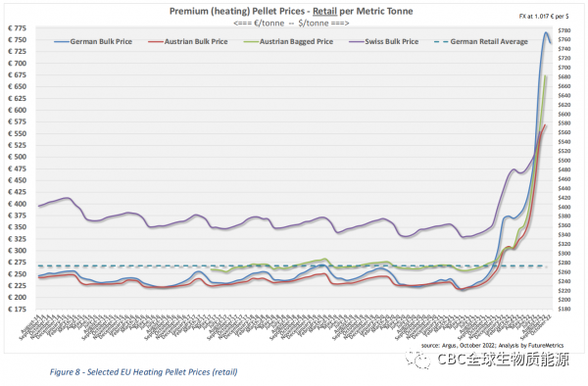This screenshot has width=588, height=386.
Task: Click the purple Swiss Bulk legend line swatch
Action: tap(357, 42)
